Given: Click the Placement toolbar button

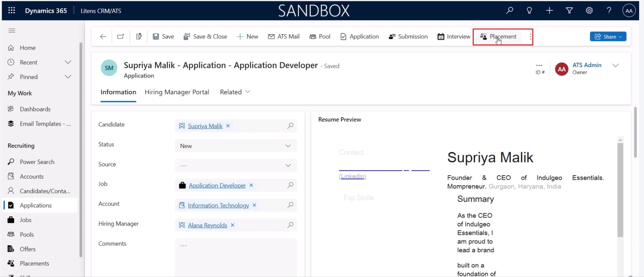Looking at the screenshot, I should click(x=498, y=37).
